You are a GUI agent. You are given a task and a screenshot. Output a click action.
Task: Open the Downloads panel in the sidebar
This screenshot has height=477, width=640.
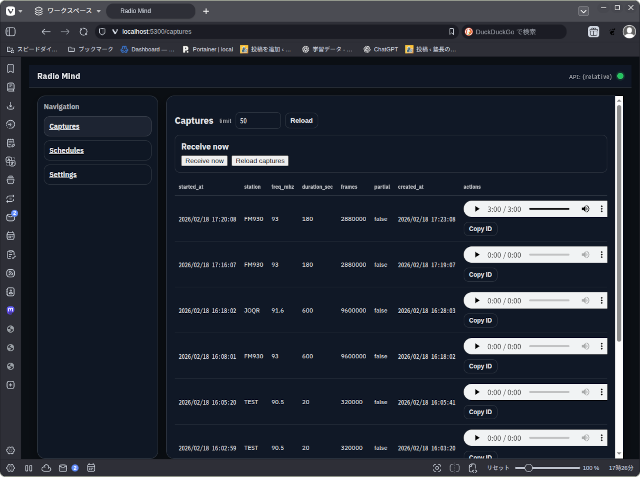(10, 106)
